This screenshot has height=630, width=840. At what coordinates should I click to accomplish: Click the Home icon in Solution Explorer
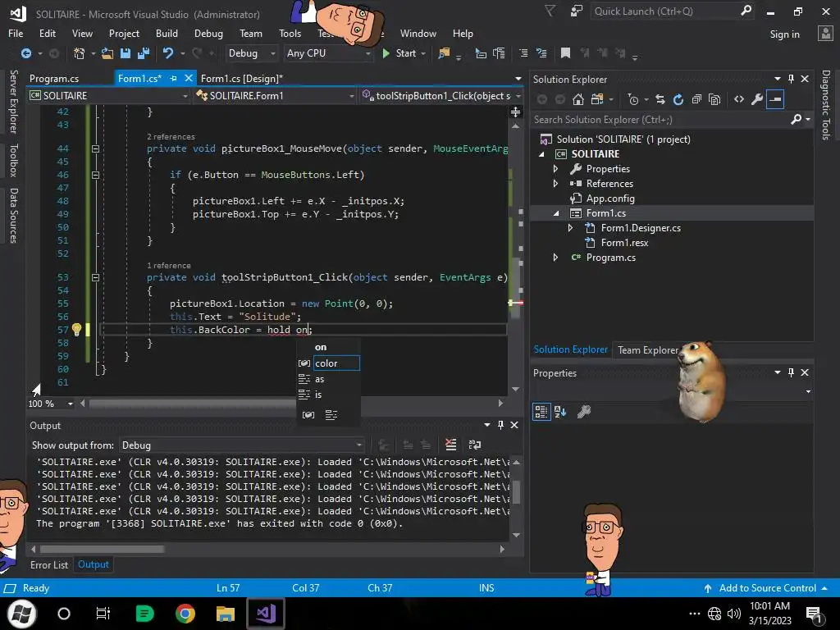578,99
